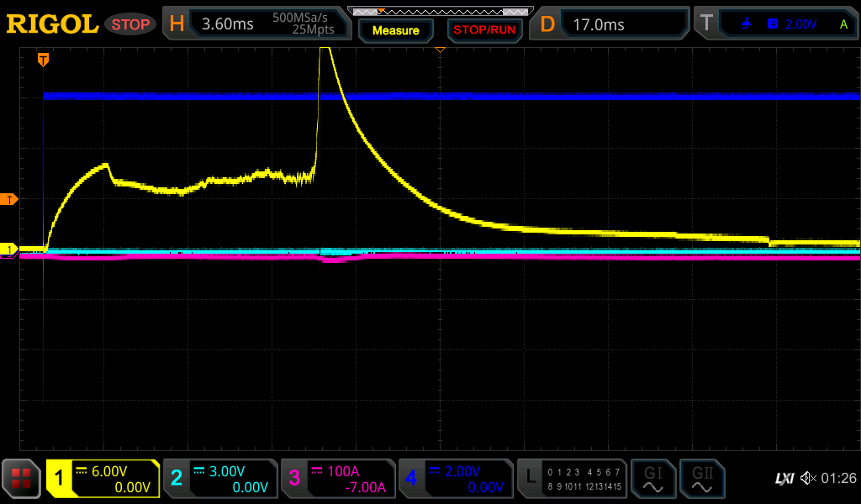Click the orange trigger level marker on left edge
The width and height of the screenshot is (861, 504).
pyautogui.click(x=9, y=199)
